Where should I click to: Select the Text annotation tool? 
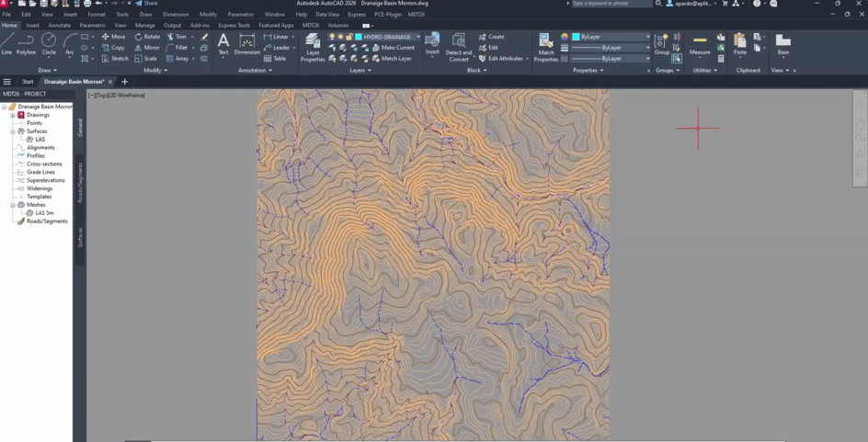pos(223,44)
